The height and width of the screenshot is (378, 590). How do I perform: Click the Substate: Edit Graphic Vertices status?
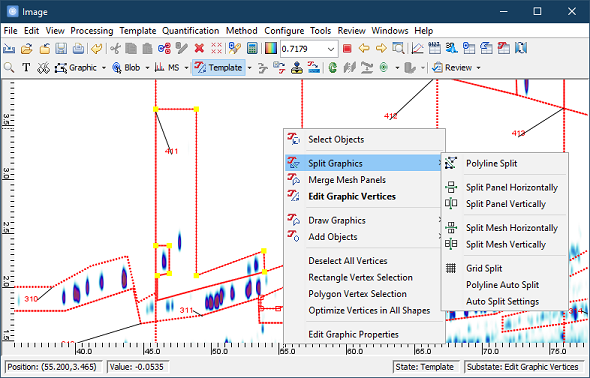pyautogui.click(x=523, y=367)
